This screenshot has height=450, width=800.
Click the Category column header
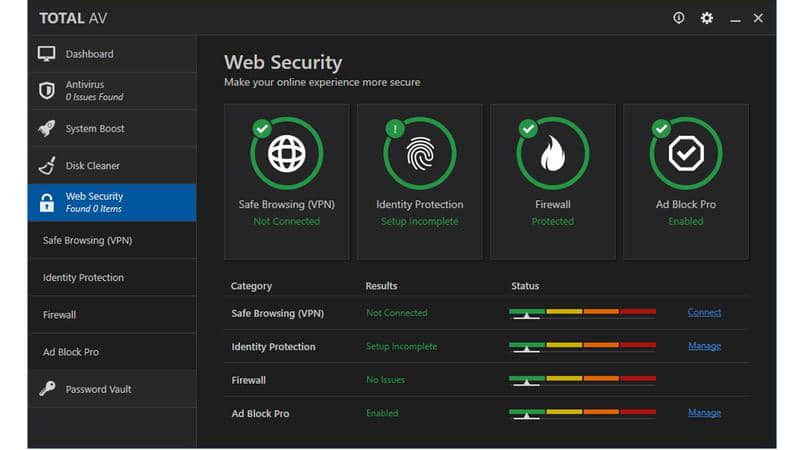coord(251,286)
